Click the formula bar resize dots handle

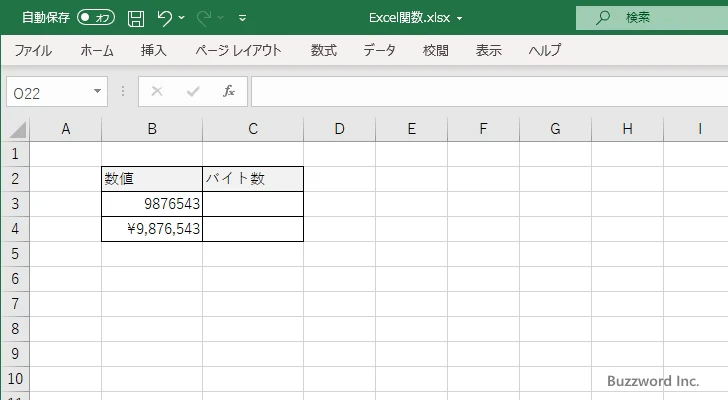(123, 91)
